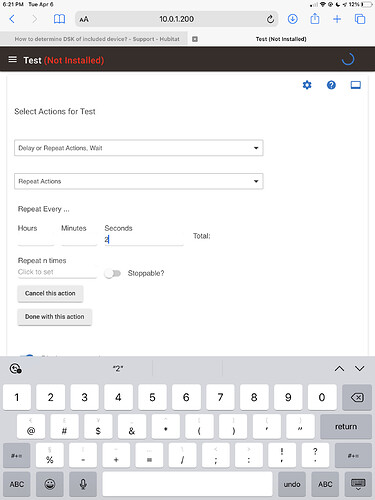Click Select Actions for Test heading
Screen dimensions: 375x500
pos(55,111)
